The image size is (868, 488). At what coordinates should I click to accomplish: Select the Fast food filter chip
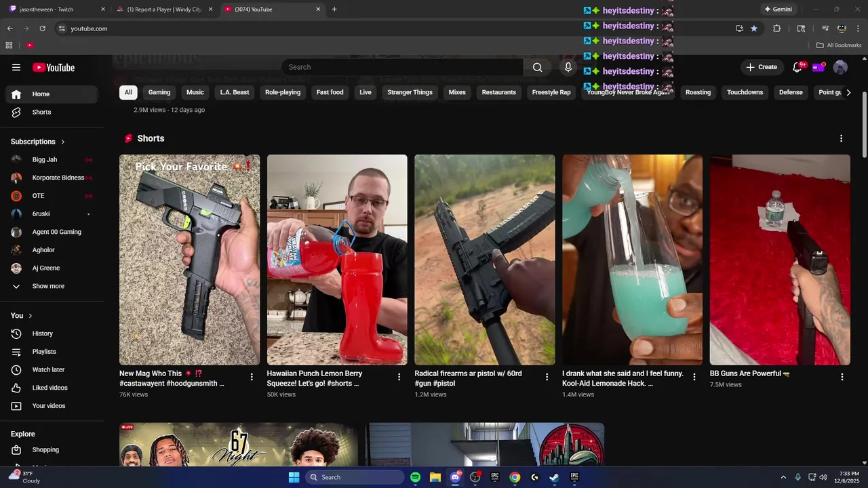pos(330,92)
